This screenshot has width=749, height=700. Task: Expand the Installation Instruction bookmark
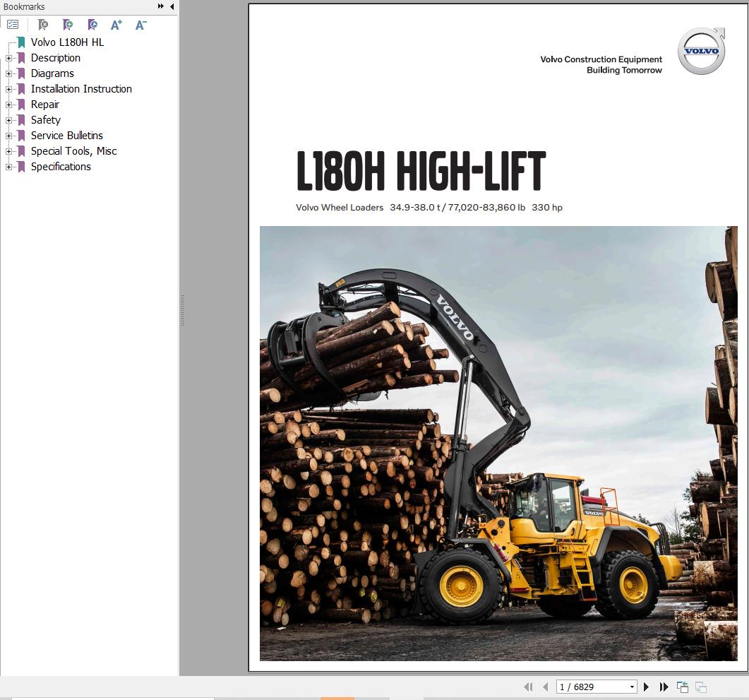tap(8, 89)
